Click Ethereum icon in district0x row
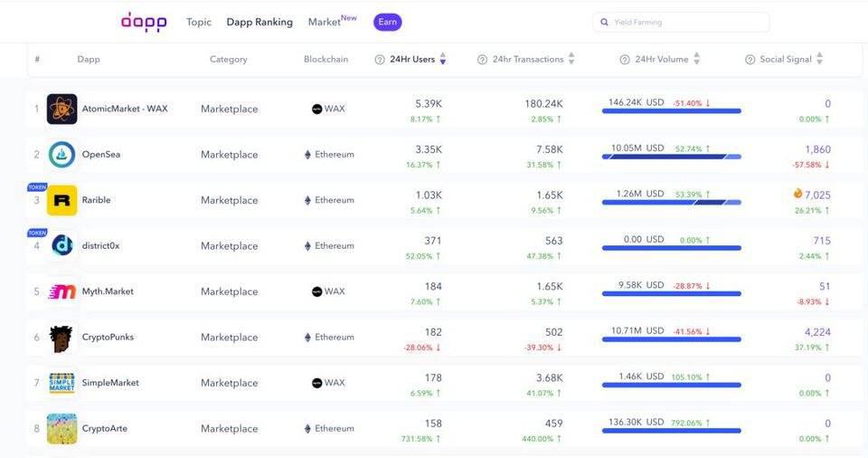 pyautogui.click(x=307, y=245)
